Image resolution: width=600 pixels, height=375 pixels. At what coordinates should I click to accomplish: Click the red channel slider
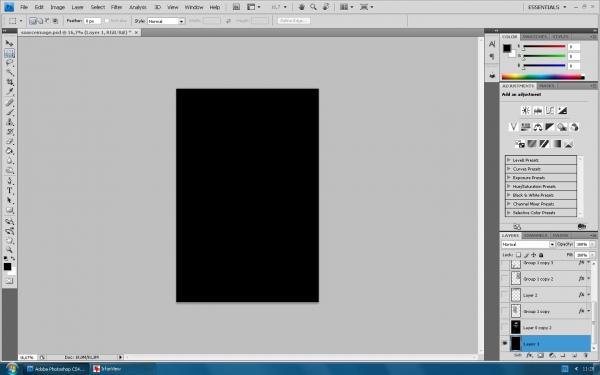[544, 47]
